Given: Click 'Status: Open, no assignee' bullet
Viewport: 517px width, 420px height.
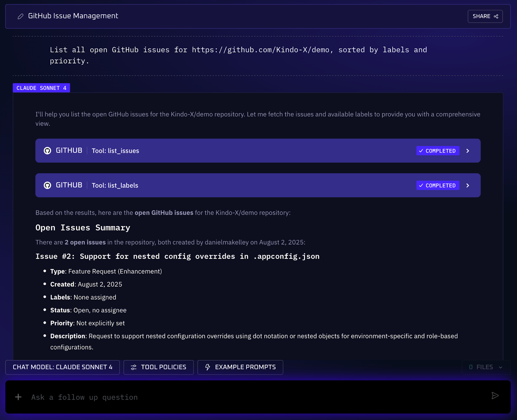Looking at the screenshot, I should [88, 310].
